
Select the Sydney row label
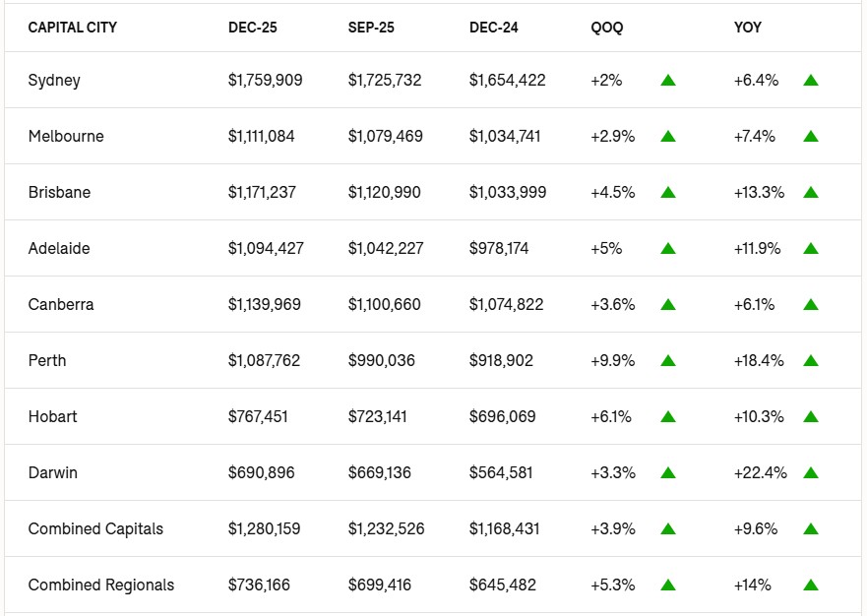coord(54,81)
